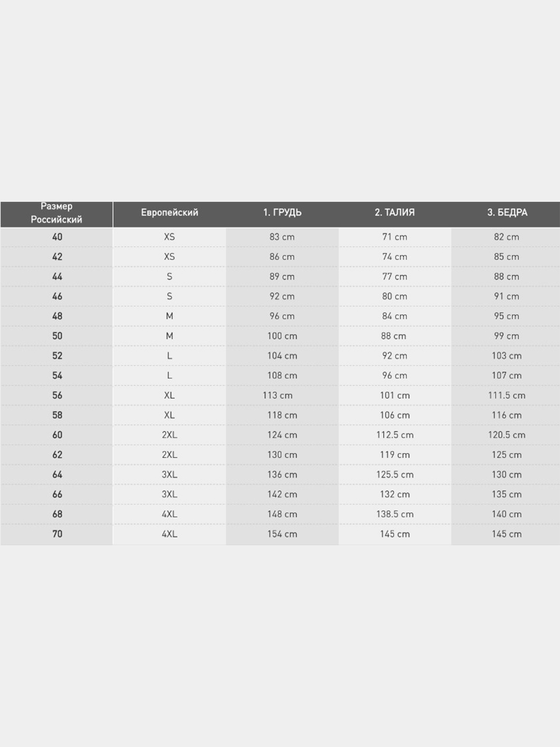Select the 4XL cell in size 68 row
Image resolution: width=560 pixels, height=747 pixels.
pyautogui.click(x=170, y=514)
